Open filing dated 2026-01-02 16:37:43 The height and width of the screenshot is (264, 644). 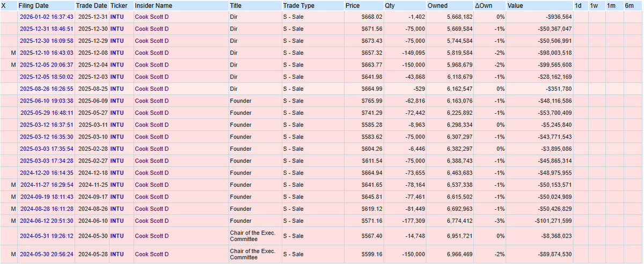[x=47, y=17]
